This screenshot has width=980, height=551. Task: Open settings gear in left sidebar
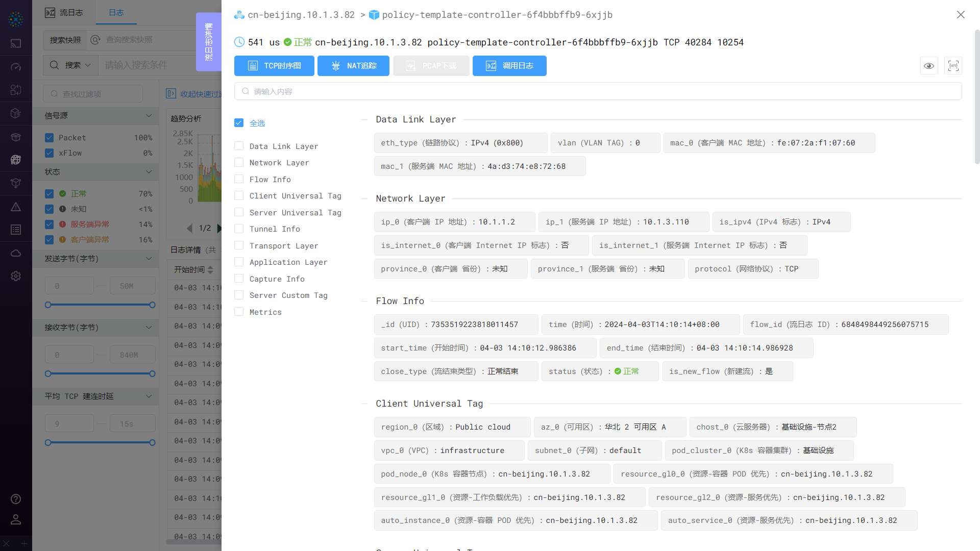click(x=16, y=276)
